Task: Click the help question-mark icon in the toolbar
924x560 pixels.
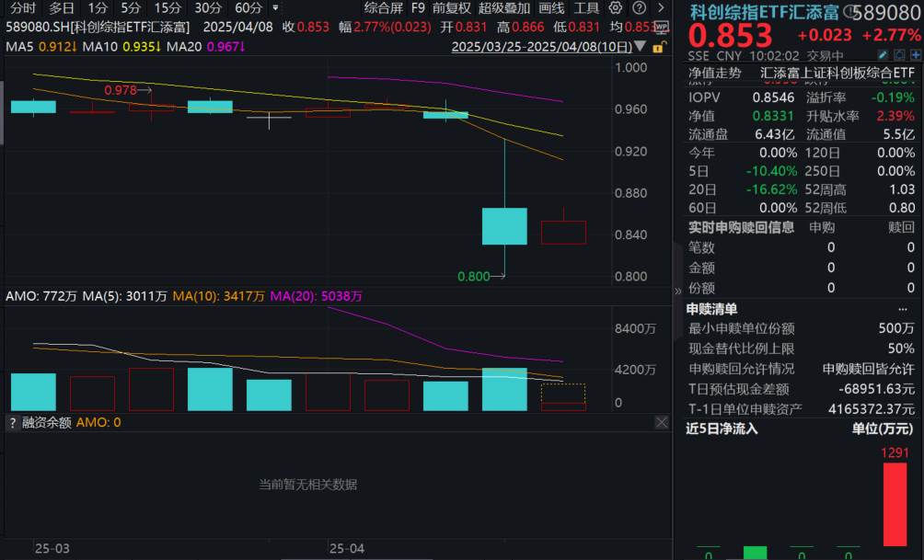Action: point(637,7)
